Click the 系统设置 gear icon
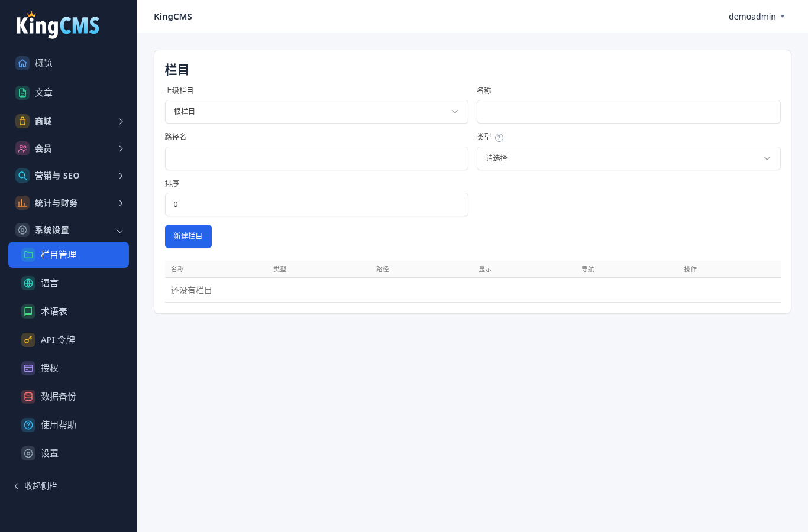Image resolution: width=808 pixels, height=532 pixels. [x=22, y=230]
